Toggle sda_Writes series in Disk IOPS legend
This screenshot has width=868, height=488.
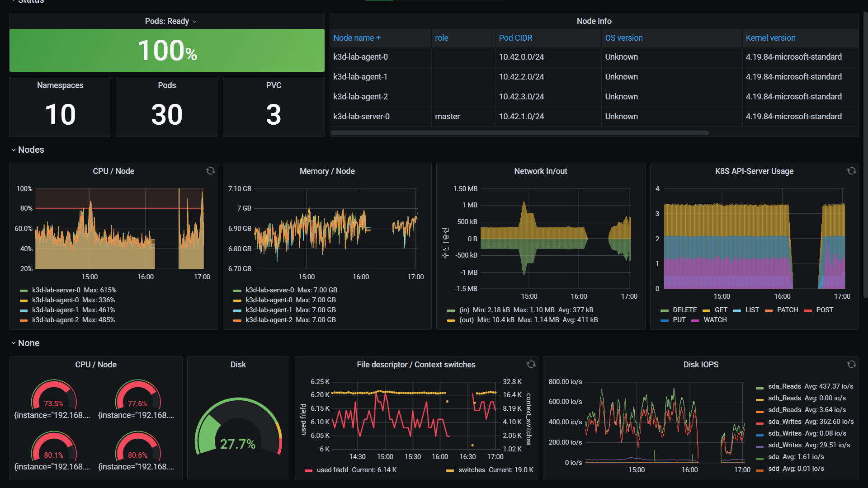[x=784, y=422]
